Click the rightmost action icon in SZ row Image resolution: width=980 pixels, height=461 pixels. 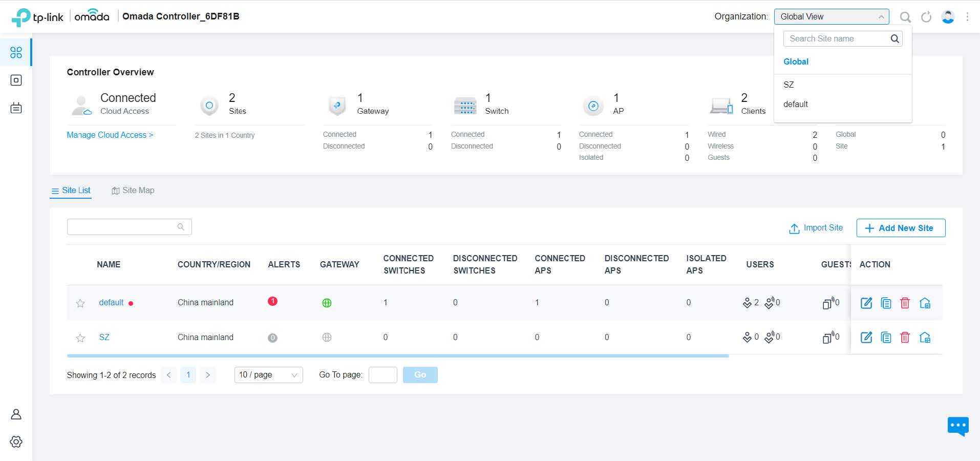coord(925,338)
